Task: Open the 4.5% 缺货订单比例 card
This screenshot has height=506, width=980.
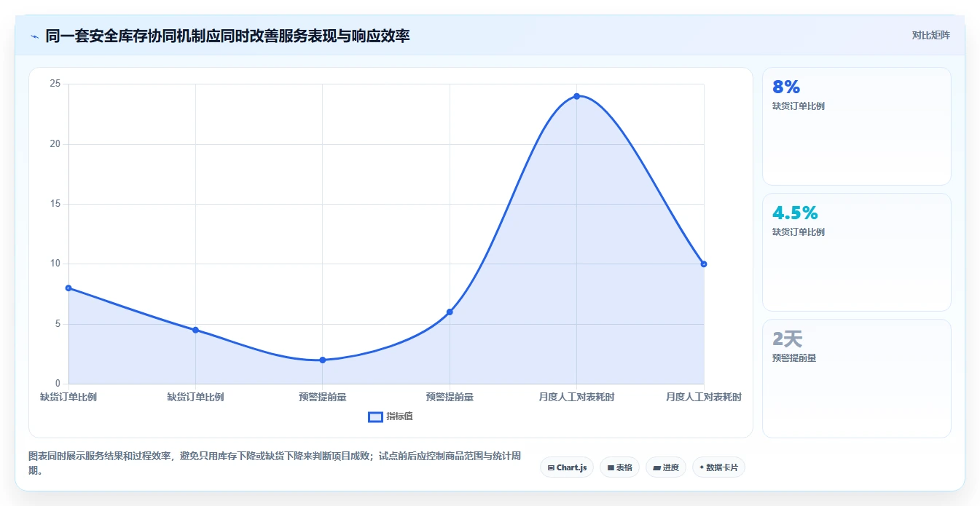Action: pyautogui.click(x=856, y=252)
